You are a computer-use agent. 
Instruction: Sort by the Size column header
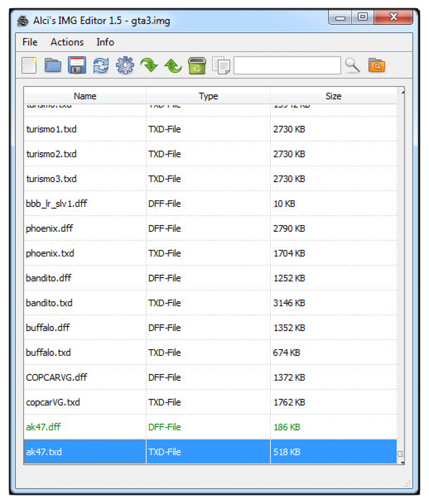(334, 96)
